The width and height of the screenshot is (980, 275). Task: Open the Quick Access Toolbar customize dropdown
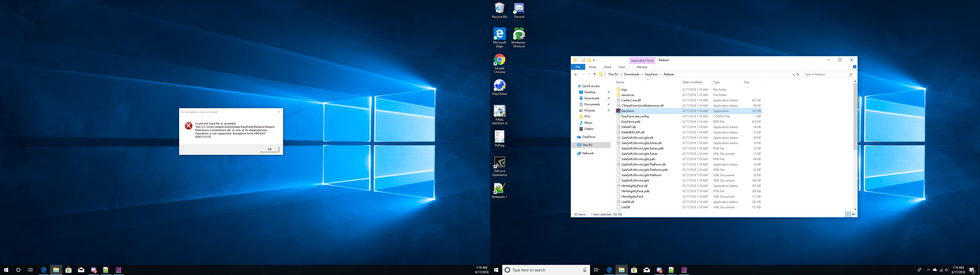(x=594, y=60)
